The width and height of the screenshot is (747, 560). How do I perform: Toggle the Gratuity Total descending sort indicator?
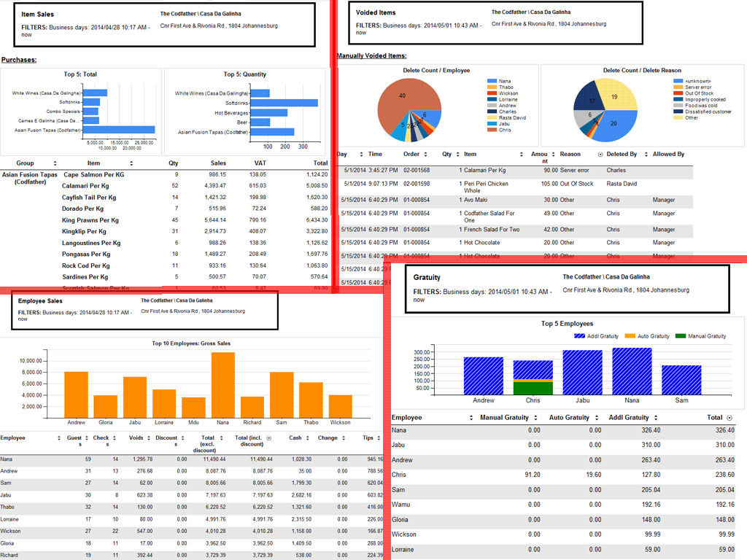point(729,418)
